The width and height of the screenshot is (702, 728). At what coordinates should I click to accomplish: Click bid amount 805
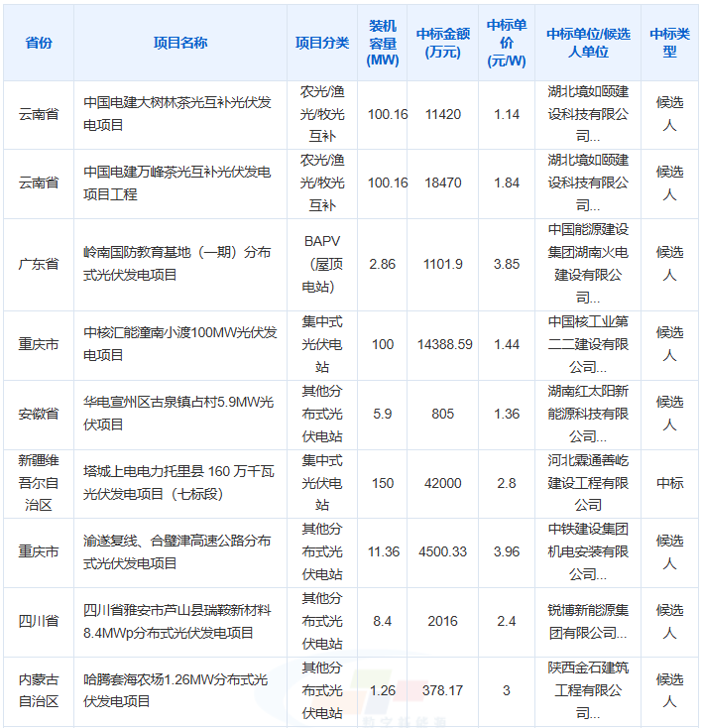point(443,414)
